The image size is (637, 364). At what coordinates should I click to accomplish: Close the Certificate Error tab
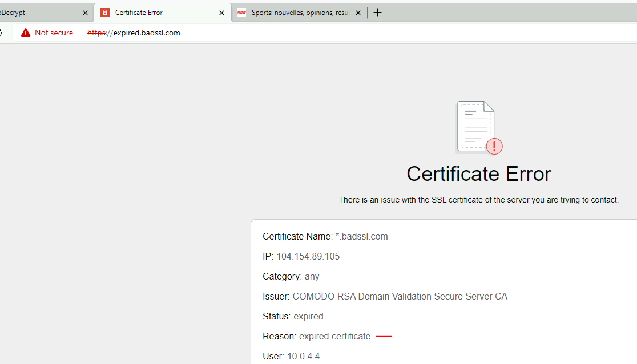(221, 13)
